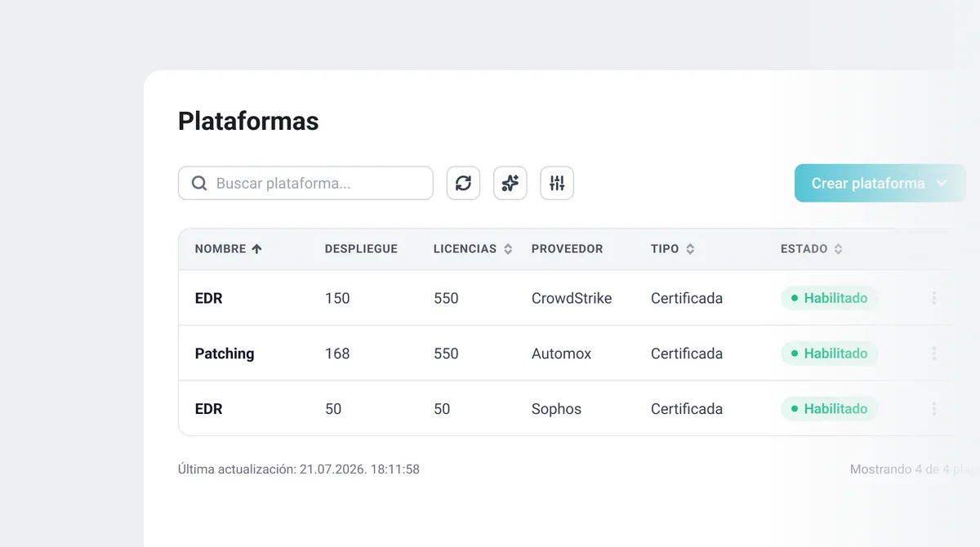This screenshot has height=547, width=980.
Task: Click the despliegue value 50 in Sophos row
Action: point(333,408)
